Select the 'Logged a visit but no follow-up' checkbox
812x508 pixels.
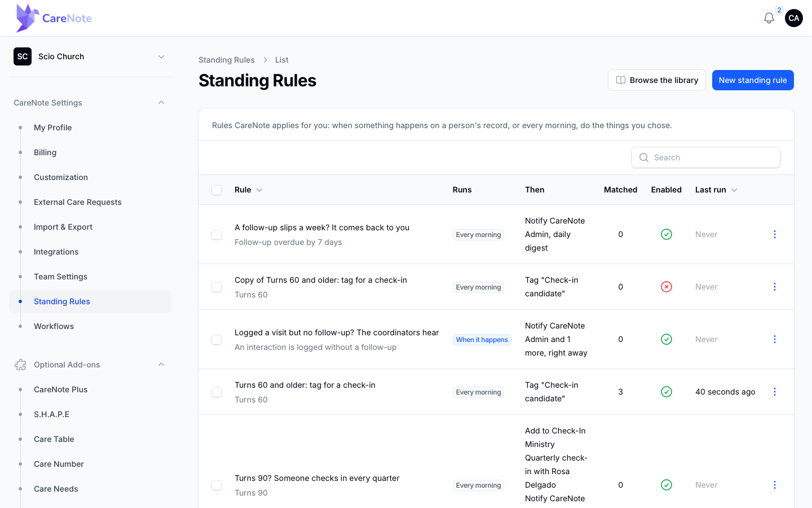217,340
